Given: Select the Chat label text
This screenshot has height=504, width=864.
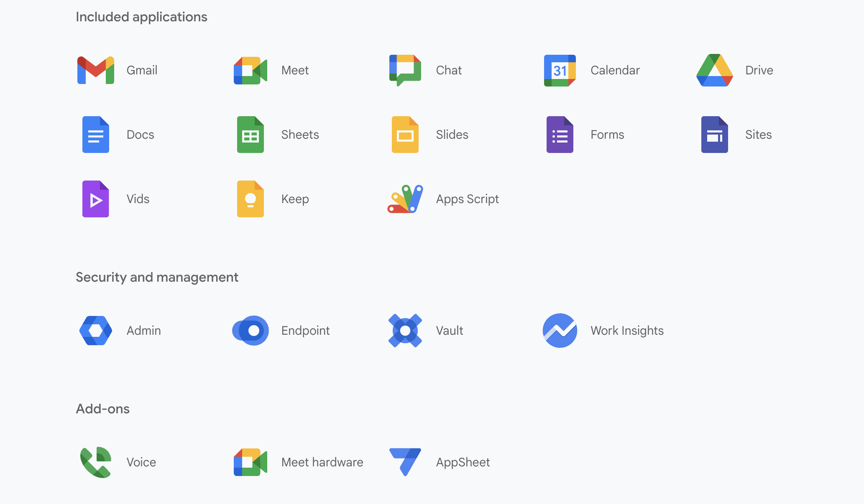Looking at the screenshot, I should [449, 70].
